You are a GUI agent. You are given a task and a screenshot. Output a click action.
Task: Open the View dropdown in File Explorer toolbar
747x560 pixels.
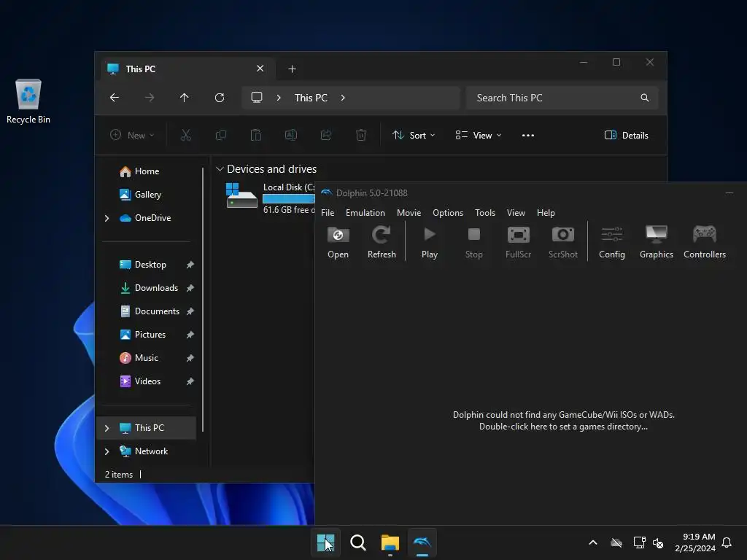[x=479, y=135]
